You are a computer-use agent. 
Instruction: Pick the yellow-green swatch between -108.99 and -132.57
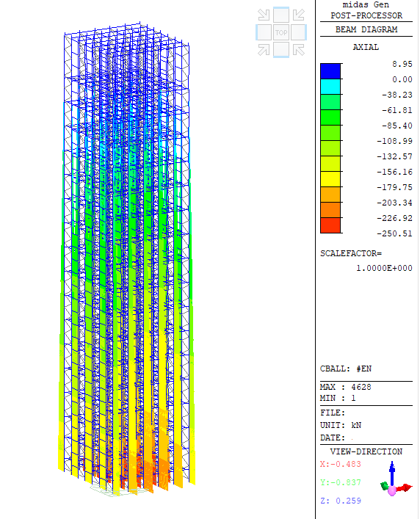pos(330,148)
